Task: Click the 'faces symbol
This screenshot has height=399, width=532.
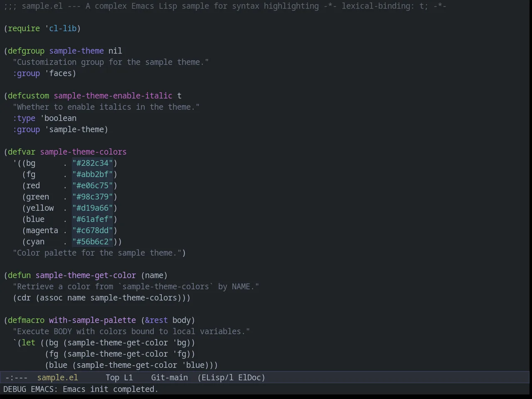Action: 58,73
